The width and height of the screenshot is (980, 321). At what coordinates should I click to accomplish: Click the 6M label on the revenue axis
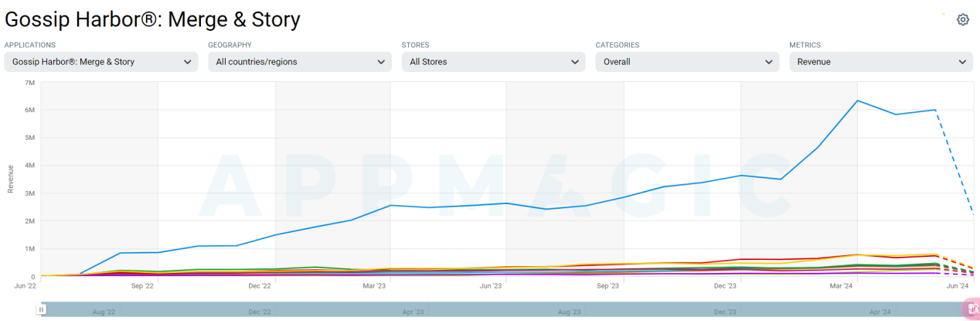pyautogui.click(x=30, y=110)
